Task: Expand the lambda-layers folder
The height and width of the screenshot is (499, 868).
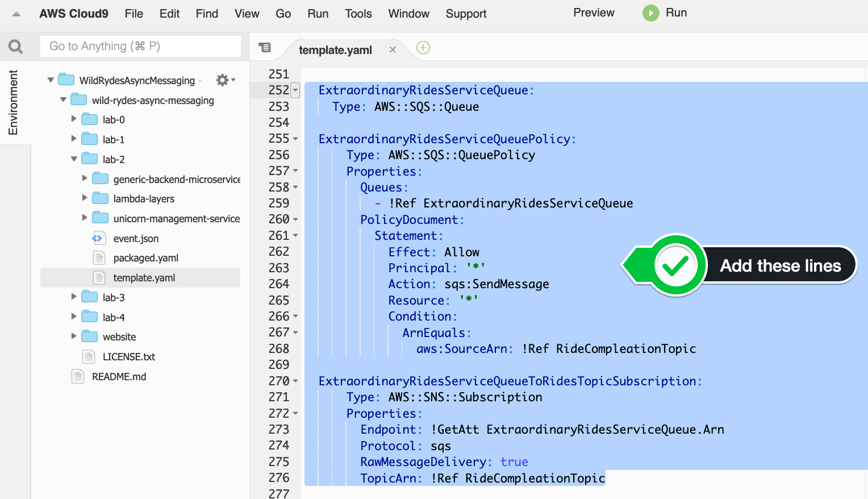Action: pos(84,198)
